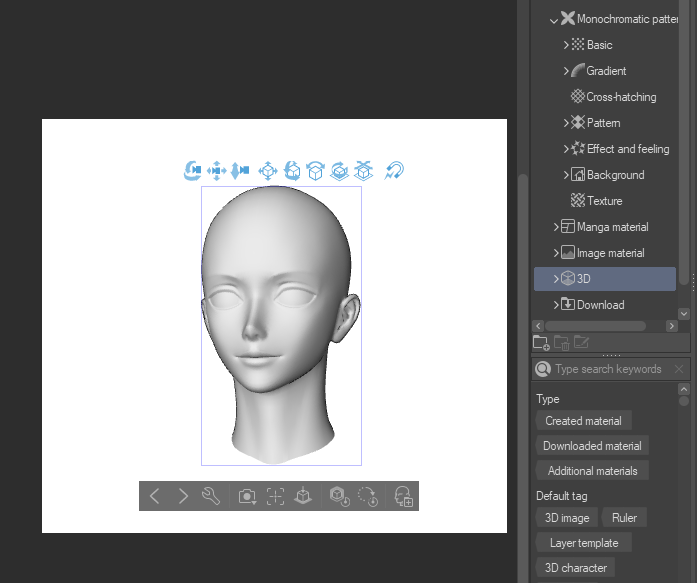Create new material folder

(x=541, y=343)
